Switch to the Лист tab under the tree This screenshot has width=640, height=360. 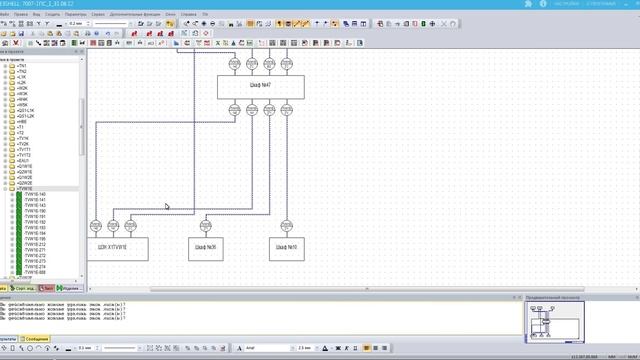[47, 288]
